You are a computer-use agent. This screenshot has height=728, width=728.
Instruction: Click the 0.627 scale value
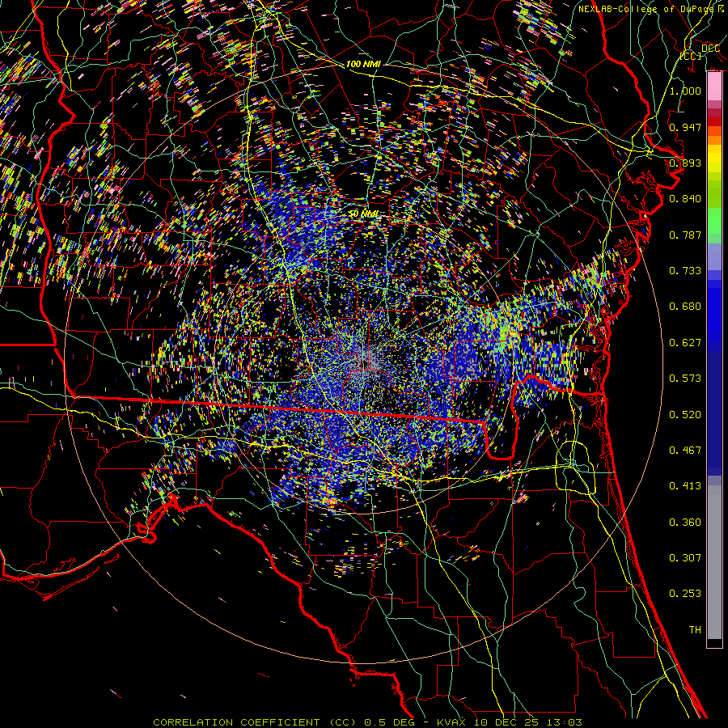coord(685,343)
